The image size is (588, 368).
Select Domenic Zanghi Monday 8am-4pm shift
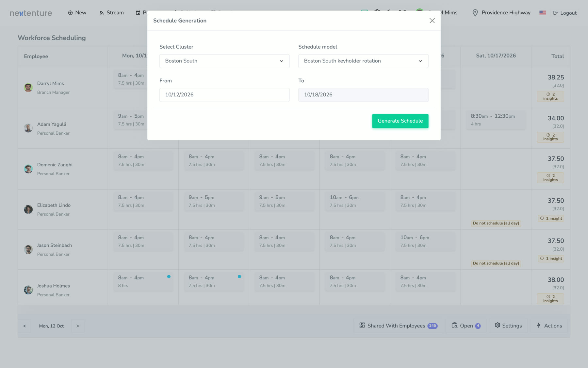pyautogui.click(x=143, y=160)
